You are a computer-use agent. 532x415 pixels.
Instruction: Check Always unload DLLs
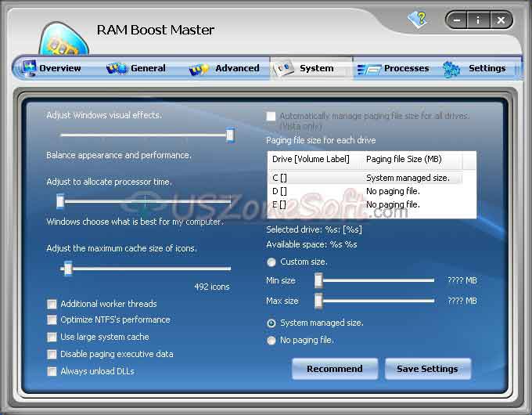click(x=52, y=371)
